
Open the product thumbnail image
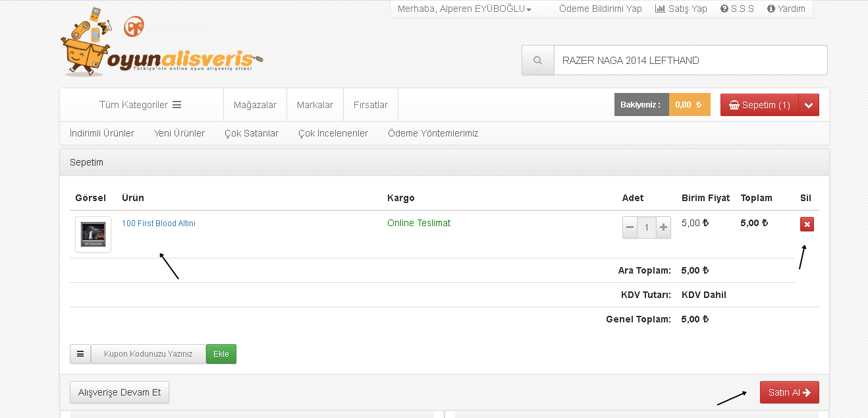tap(93, 234)
